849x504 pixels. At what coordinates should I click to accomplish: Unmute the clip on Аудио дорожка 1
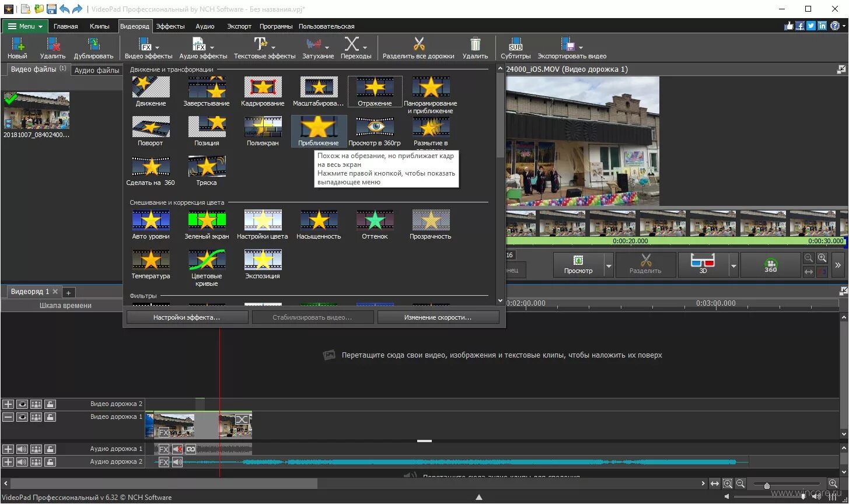tap(177, 449)
